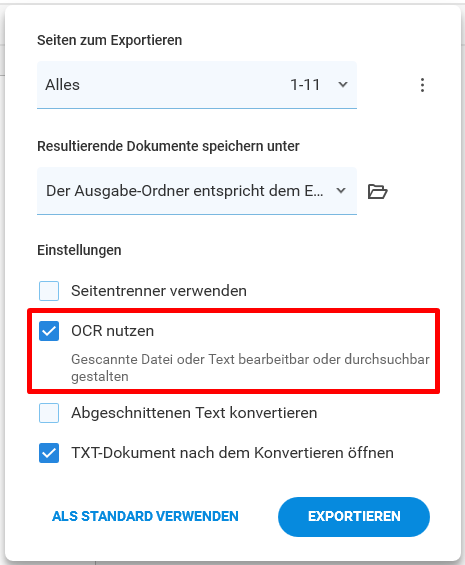Click the "Abgeschnittenen Text konvertieren" label text
Image resolution: width=465 pixels, height=565 pixels.
coord(194,413)
